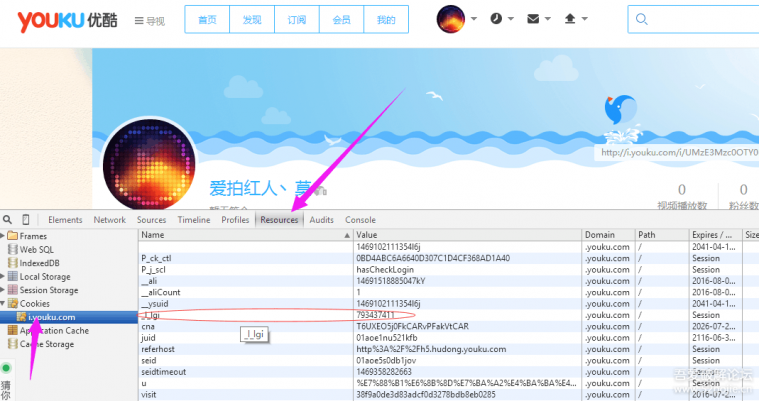Click the value T6UXEO5j0FkCARvPFakVtCAR

[x=412, y=326]
